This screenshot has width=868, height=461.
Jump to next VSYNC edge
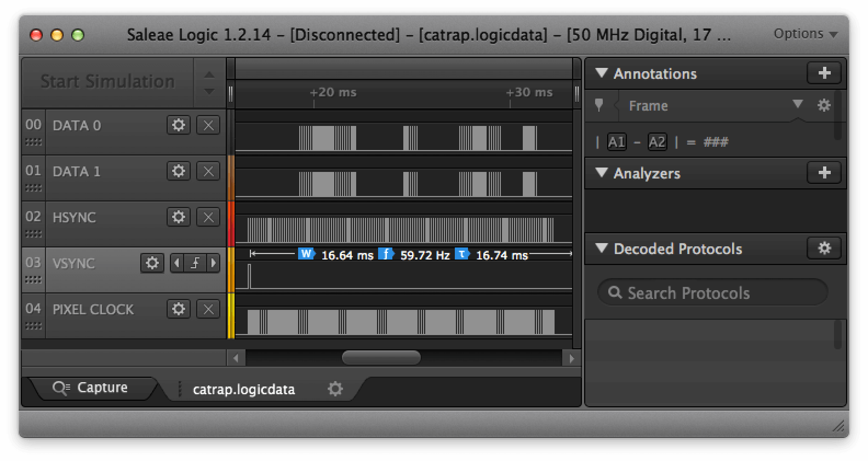[x=213, y=263]
